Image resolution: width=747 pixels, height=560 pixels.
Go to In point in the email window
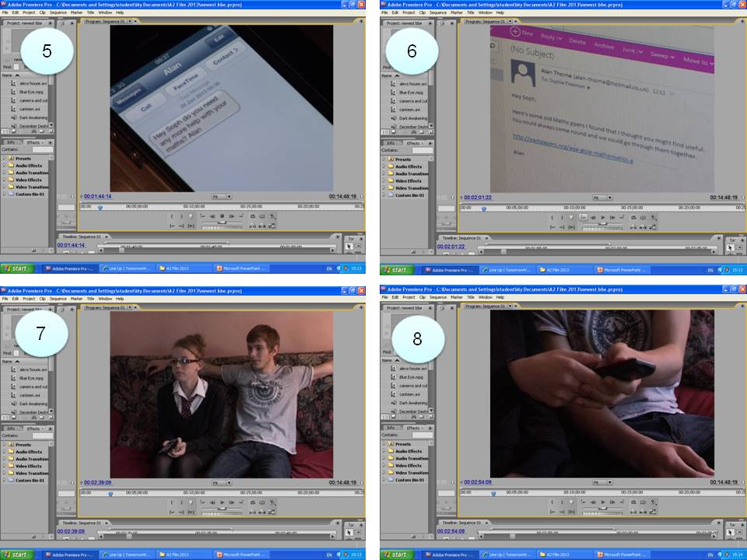coord(552,226)
